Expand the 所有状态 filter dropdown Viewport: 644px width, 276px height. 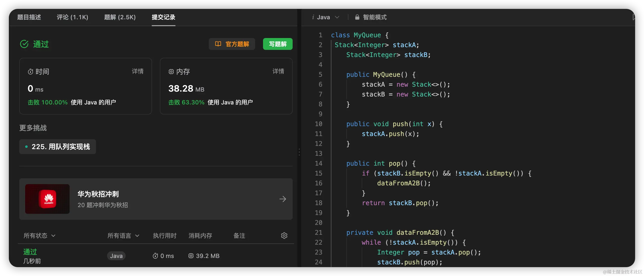[39, 236]
